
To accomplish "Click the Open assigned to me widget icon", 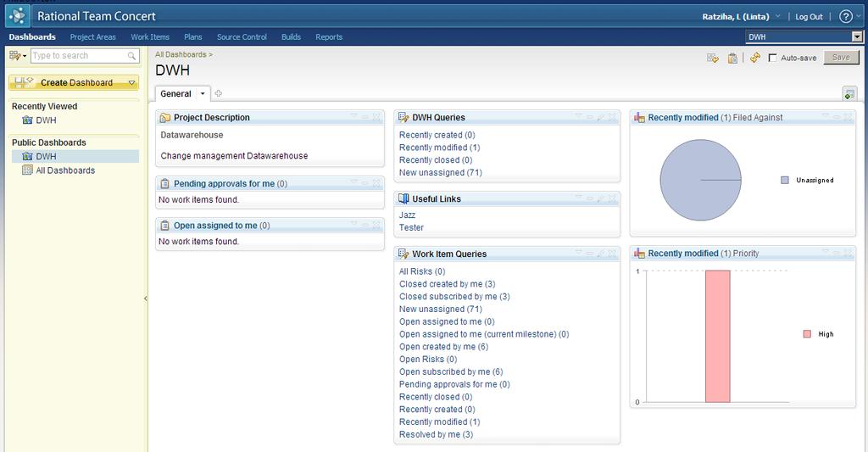I will point(165,226).
